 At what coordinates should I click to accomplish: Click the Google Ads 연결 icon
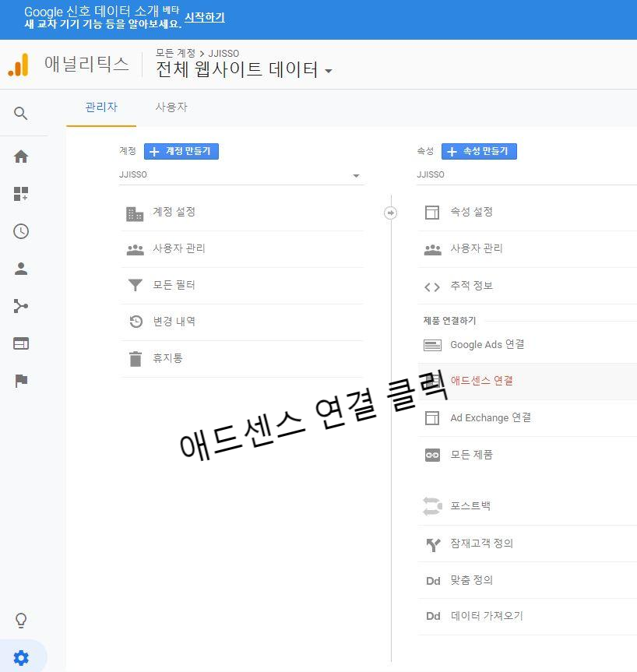(432, 345)
